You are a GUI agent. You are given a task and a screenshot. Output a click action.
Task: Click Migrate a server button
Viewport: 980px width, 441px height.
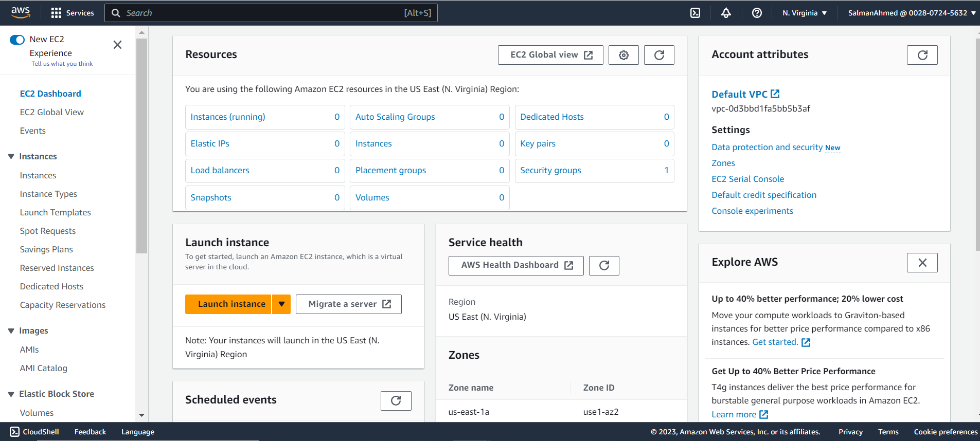coord(348,304)
